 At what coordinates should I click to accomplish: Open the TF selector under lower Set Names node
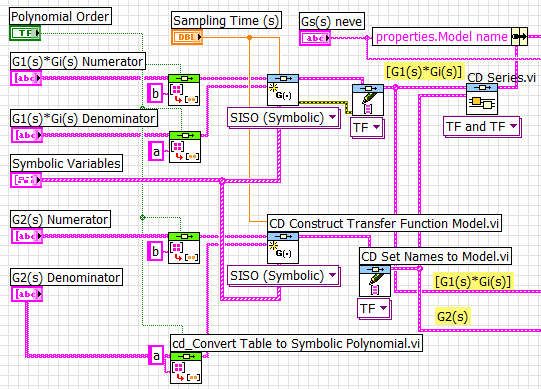(x=374, y=308)
